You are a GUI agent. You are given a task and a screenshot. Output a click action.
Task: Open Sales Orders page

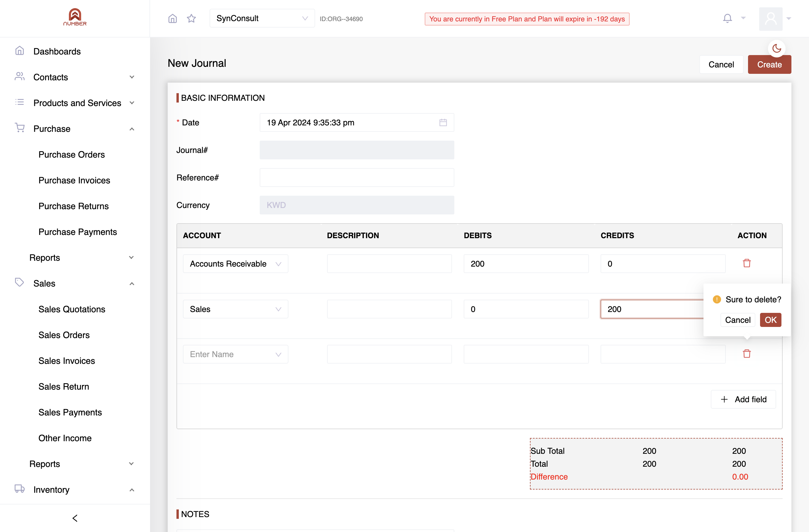tap(64, 335)
